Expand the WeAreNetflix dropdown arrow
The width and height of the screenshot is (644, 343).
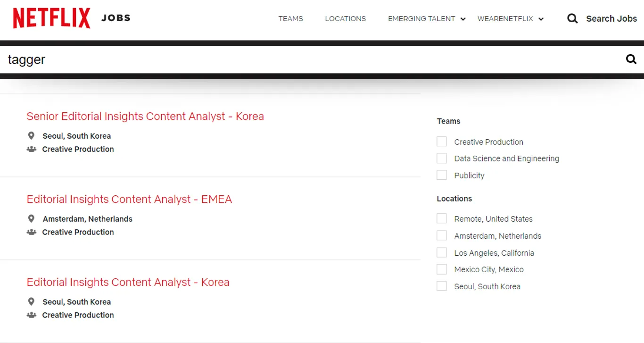click(541, 19)
